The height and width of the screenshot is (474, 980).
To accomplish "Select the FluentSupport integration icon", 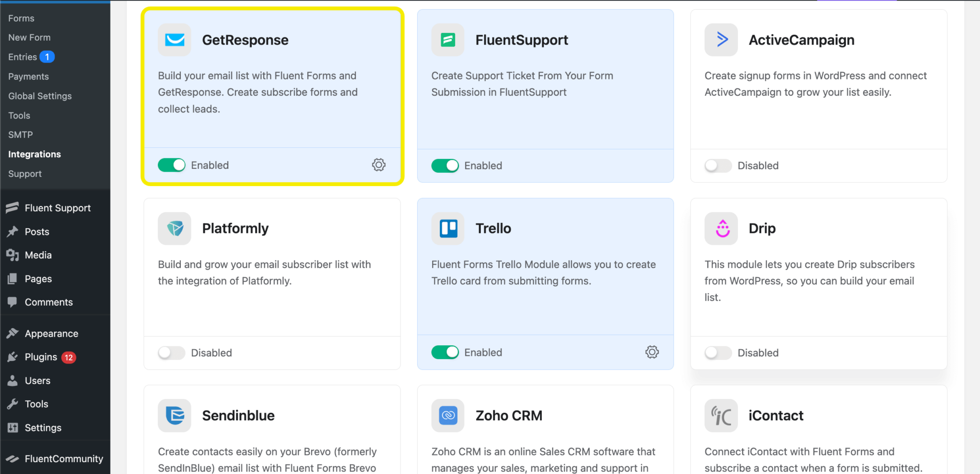I will (x=447, y=40).
